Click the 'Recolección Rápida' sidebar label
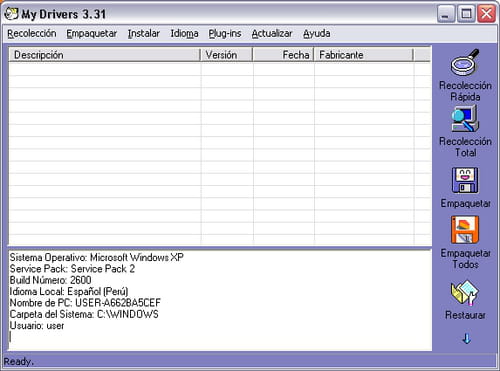The image size is (500, 371). 465,91
